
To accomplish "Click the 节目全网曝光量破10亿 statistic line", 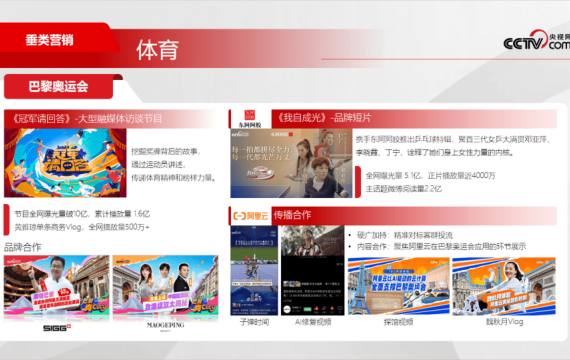I will [x=82, y=214].
